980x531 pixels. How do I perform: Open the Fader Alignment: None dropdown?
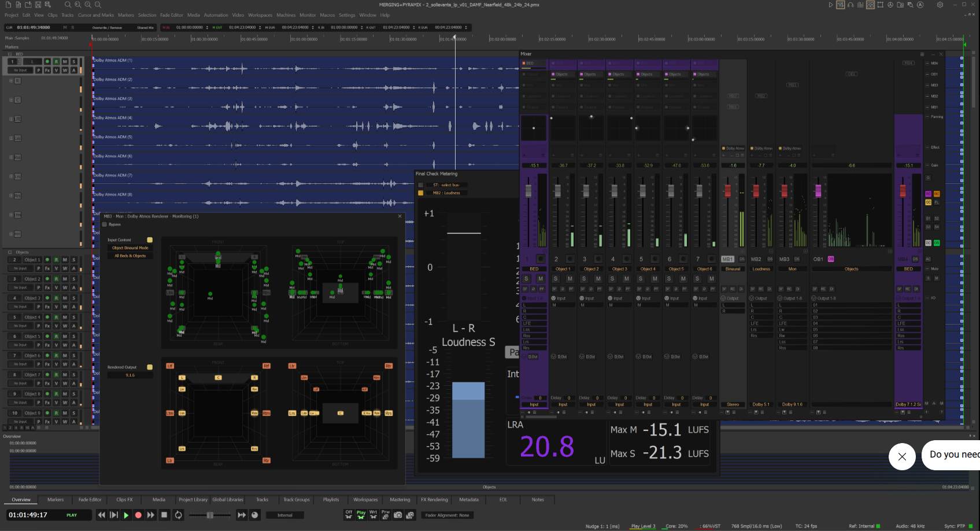(x=448, y=515)
